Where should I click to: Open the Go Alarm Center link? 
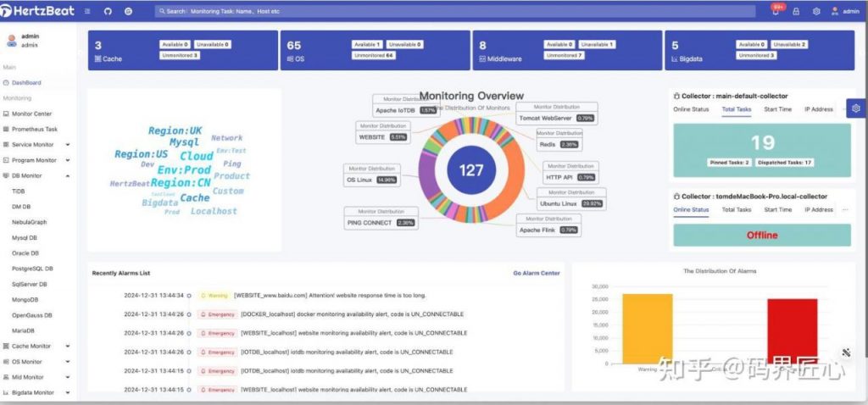coord(536,273)
